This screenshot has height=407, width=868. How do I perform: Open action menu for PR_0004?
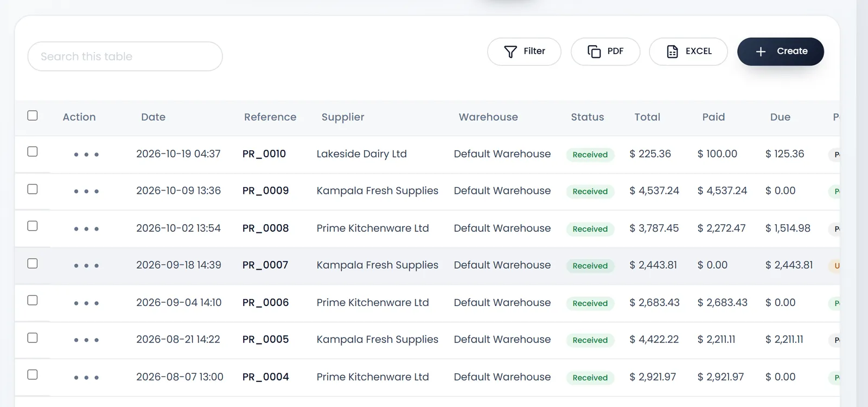tap(86, 378)
